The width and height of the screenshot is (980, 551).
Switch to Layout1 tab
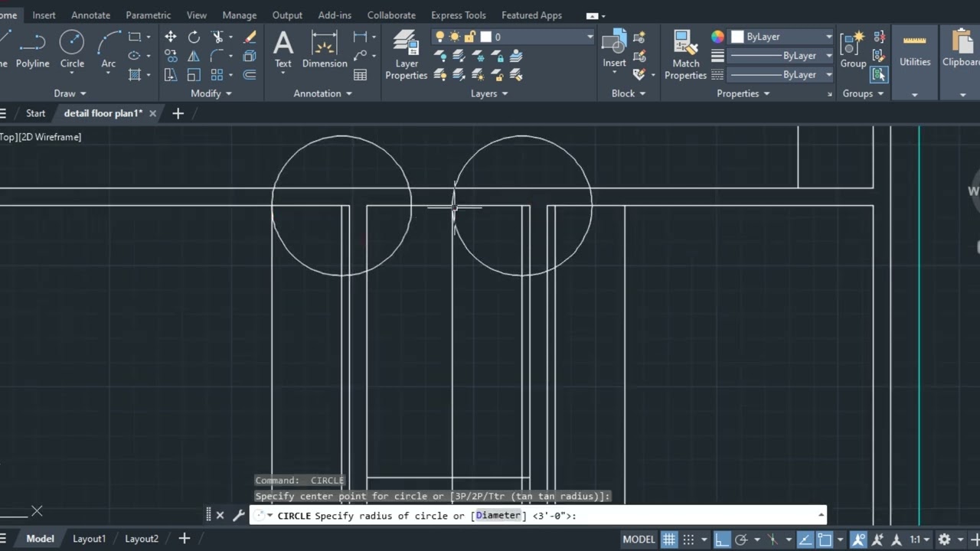coord(89,539)
